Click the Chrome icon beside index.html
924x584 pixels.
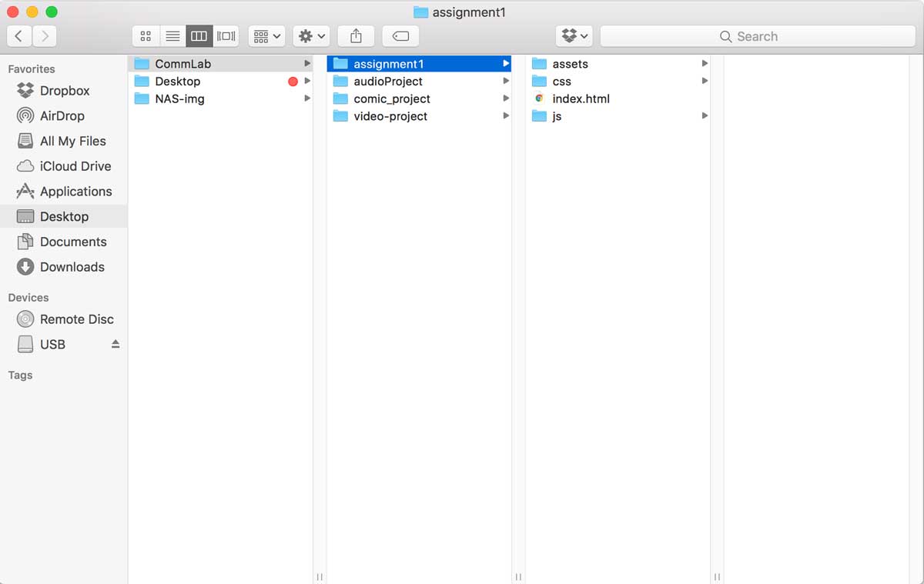point(539,98)
